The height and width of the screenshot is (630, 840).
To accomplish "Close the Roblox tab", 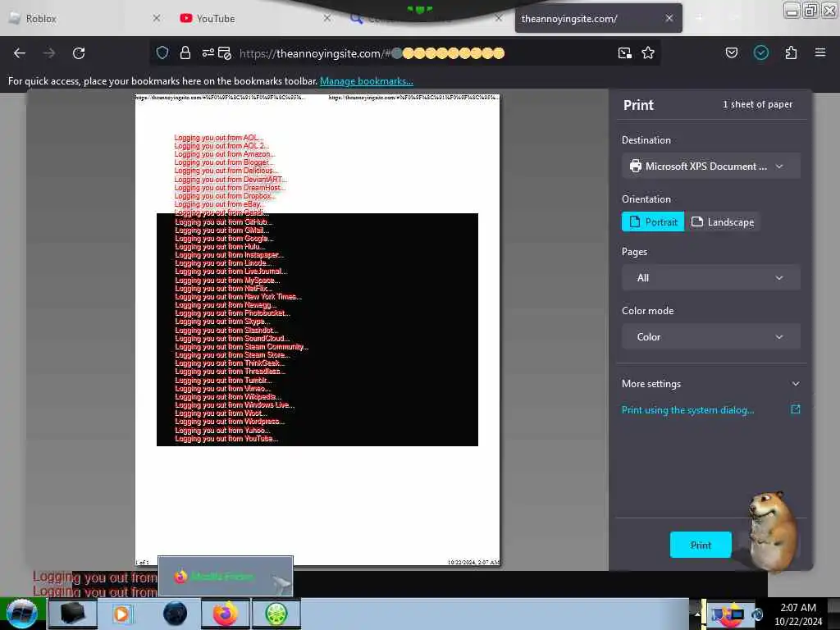I will pyautogui.click(x=157, y=18).
